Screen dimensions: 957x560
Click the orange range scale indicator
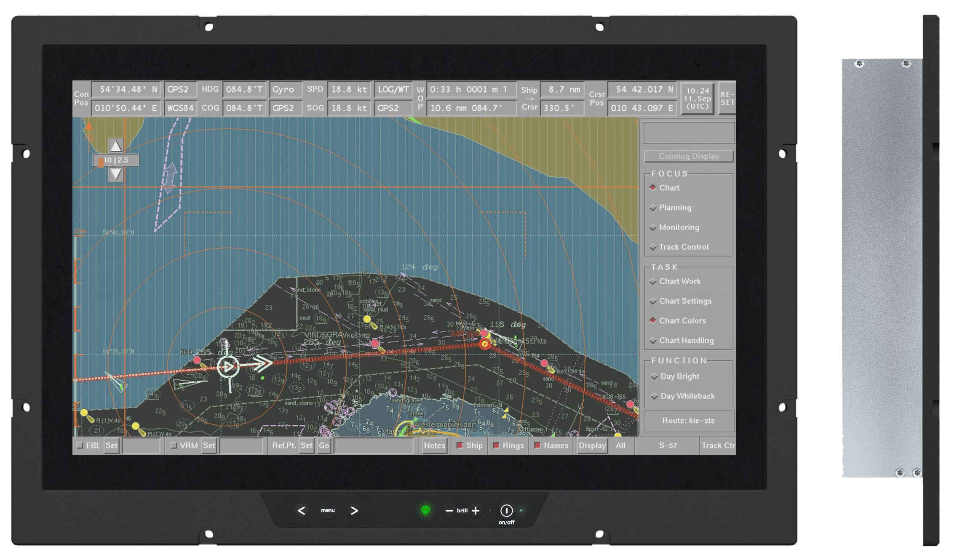coord(101,162)
